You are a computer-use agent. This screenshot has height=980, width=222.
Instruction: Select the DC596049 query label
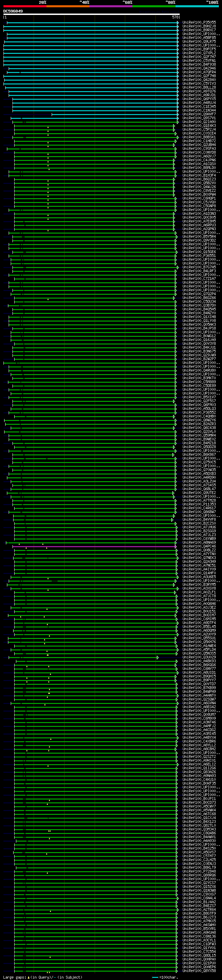click(x=13, y=11)
